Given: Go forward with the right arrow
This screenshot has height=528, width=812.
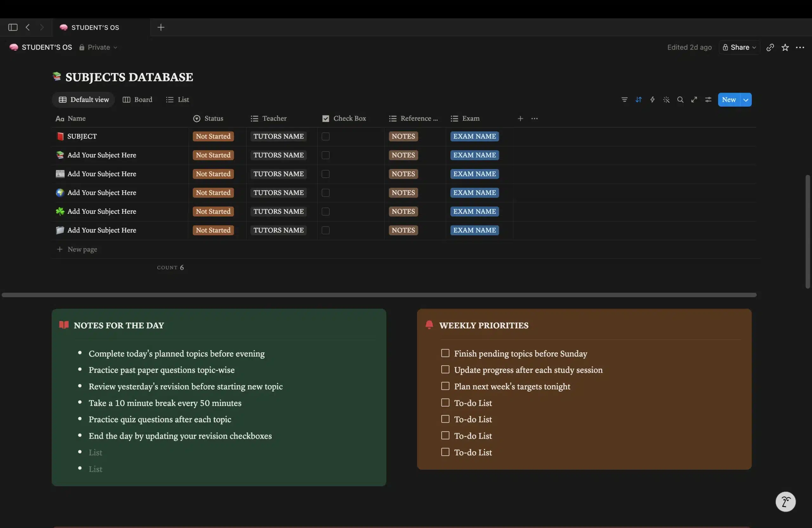Looking at the screenshot, I should point(42,27).
